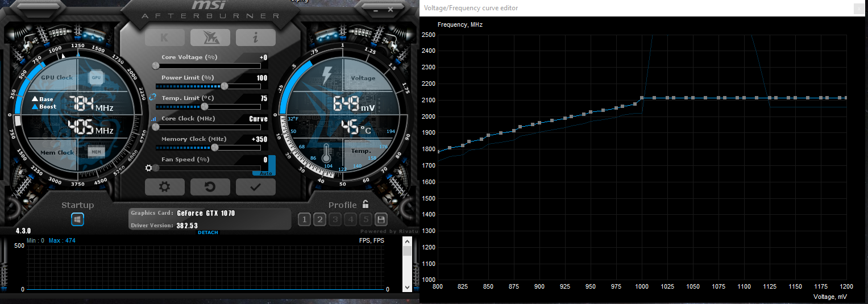Click the Temp. Limit slider handle
The height and width of the screenshot is (304, 868).
pyautogui.click(x=205, y=106)
